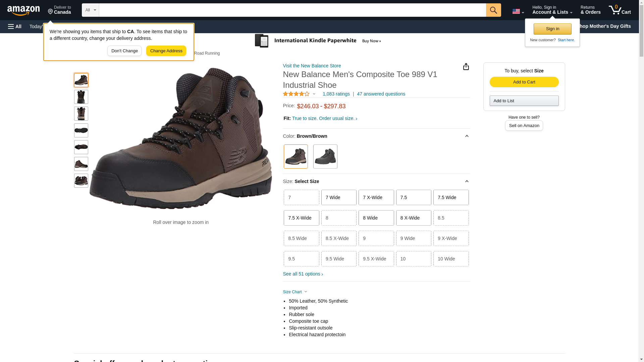Click the Add to Cart button

coord(524,82)
